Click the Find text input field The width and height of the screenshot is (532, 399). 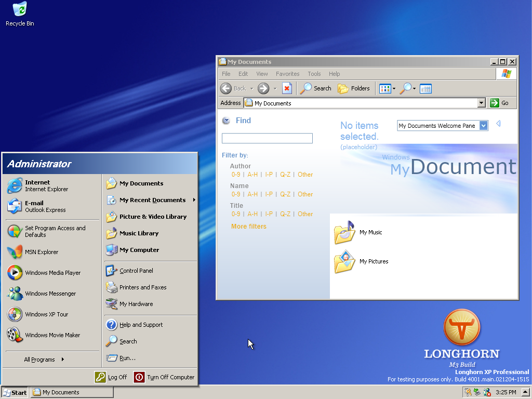[x=267, y=138]
